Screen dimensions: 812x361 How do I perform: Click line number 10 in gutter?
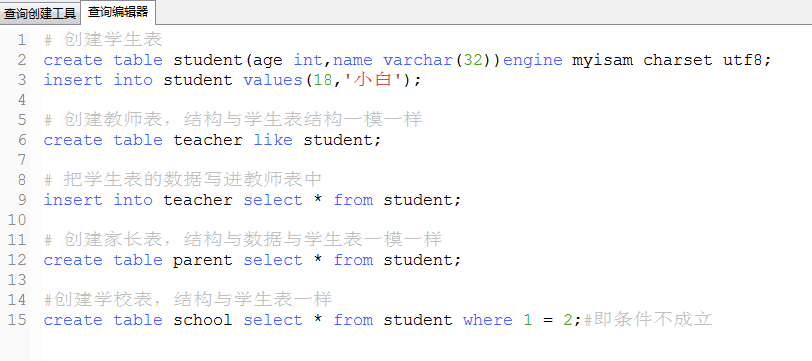pos(17,220)
